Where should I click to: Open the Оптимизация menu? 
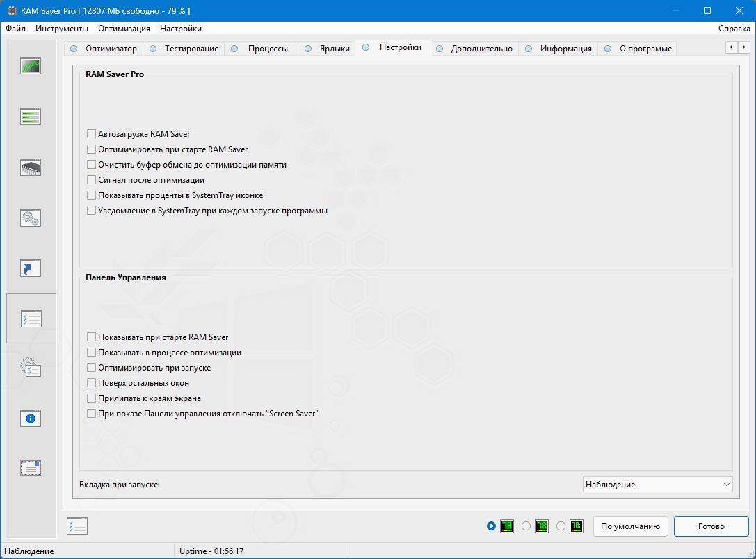124,29
